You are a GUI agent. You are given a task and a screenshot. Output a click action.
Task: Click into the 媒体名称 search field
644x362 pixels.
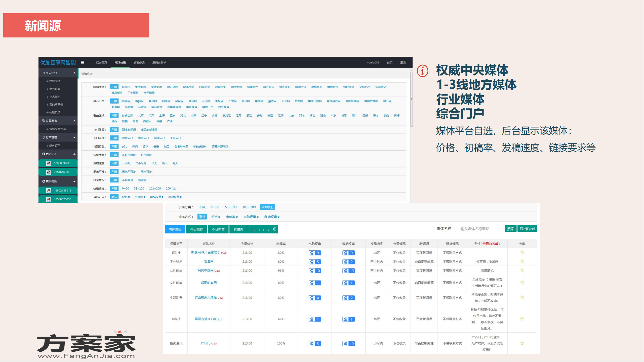click(x=481, y=229)
